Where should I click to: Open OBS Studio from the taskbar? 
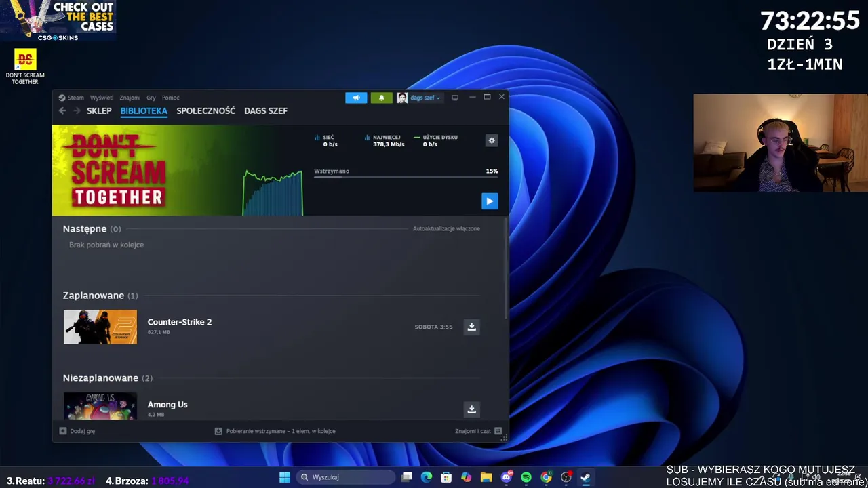pyautogui.click(x=566, y=477)
